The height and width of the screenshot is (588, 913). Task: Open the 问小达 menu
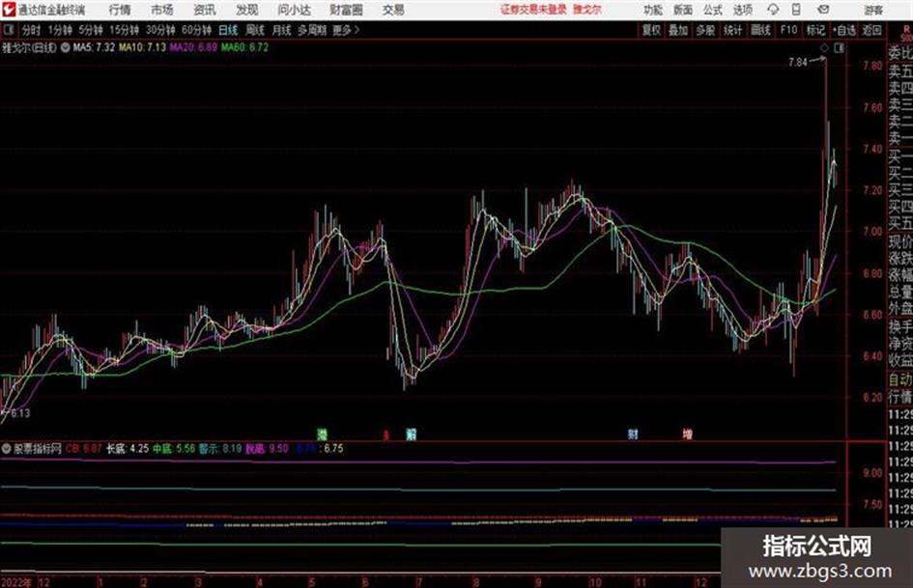click(x=294, y=10)
